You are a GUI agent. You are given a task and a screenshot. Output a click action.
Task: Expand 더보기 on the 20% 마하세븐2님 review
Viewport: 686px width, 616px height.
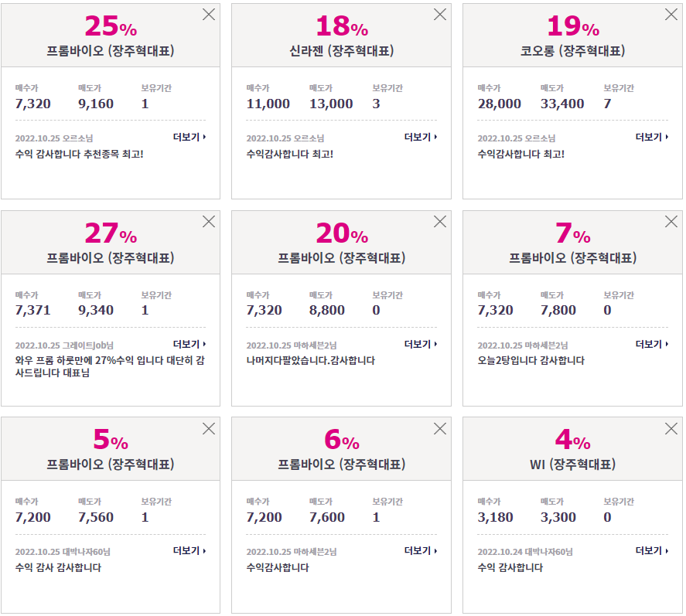[x=421, y=344]
